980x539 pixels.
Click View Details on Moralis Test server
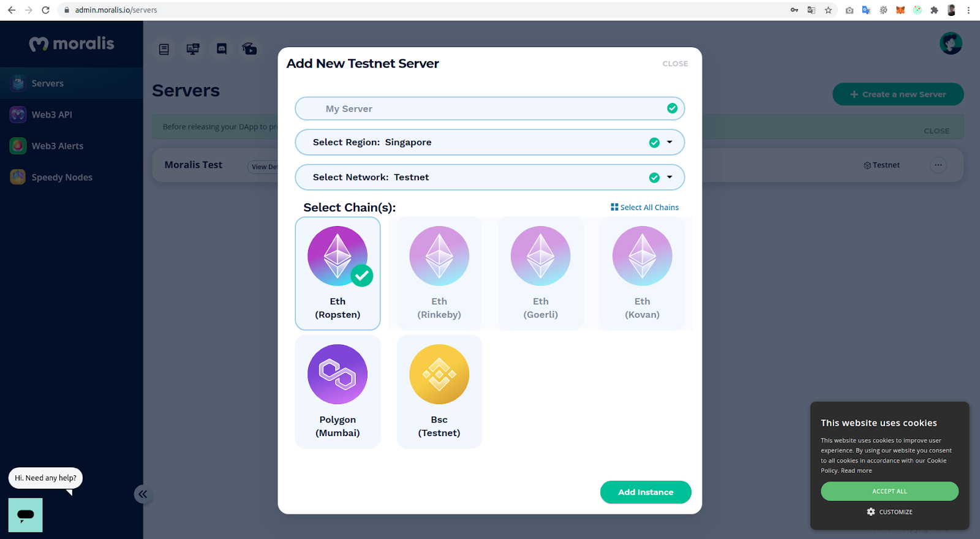(x=263, y=167)
